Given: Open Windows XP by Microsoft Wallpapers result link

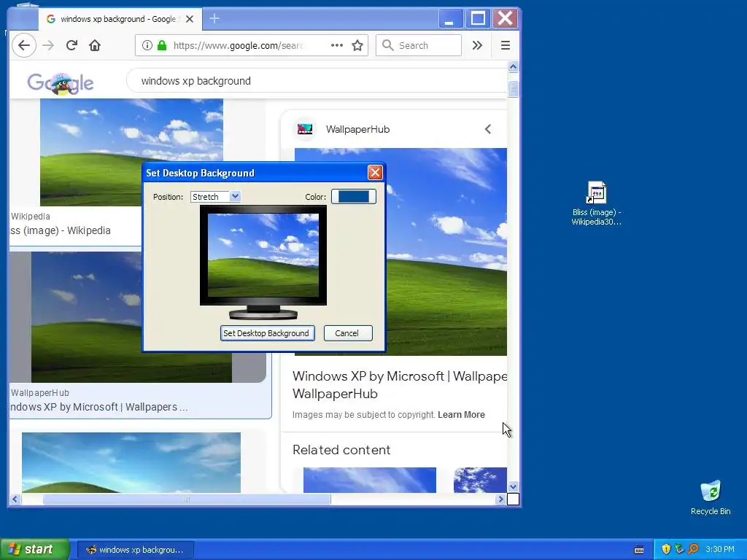Looking at the screenshot, I should point(98,407).
